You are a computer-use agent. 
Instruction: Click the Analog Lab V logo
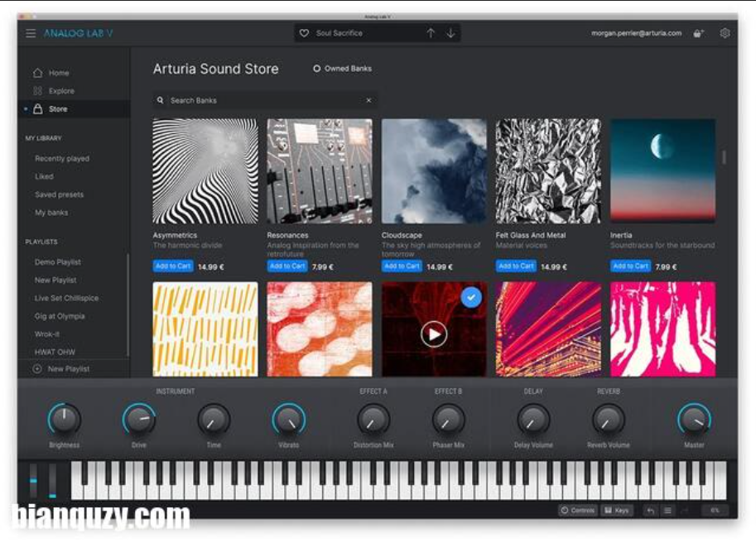(x=78, y=33)
